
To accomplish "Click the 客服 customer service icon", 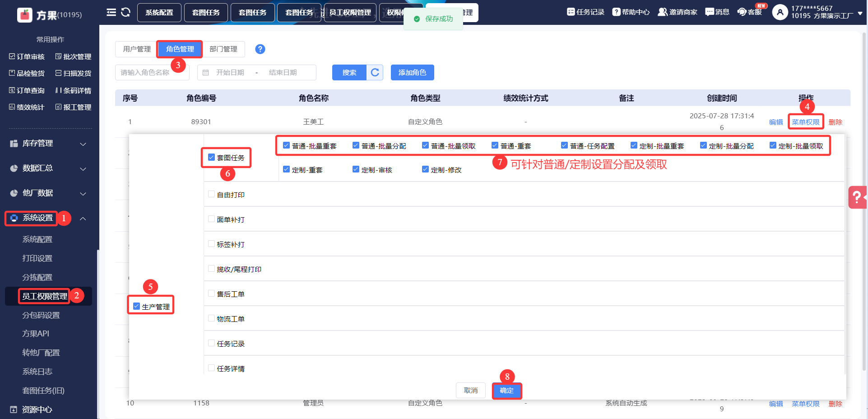I will [742, 12].
